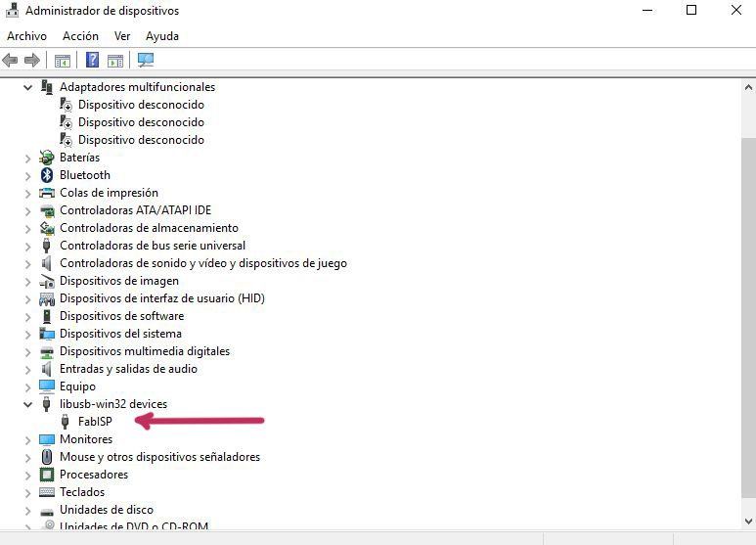Click the Controladoras ATA/ATAPI IDE icon
The image size is (756, 545).
(47, 210)
